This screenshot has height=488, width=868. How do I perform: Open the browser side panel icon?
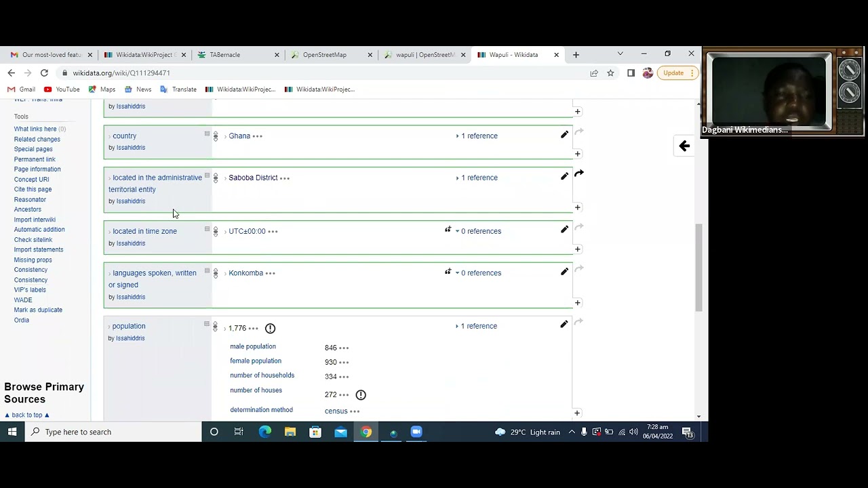click(631, 73)
